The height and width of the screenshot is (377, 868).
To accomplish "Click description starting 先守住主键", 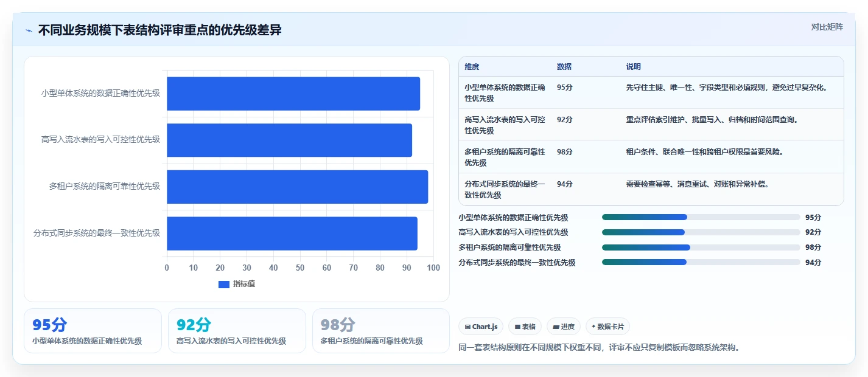I will pyautogui.click(x=727, y=88).
